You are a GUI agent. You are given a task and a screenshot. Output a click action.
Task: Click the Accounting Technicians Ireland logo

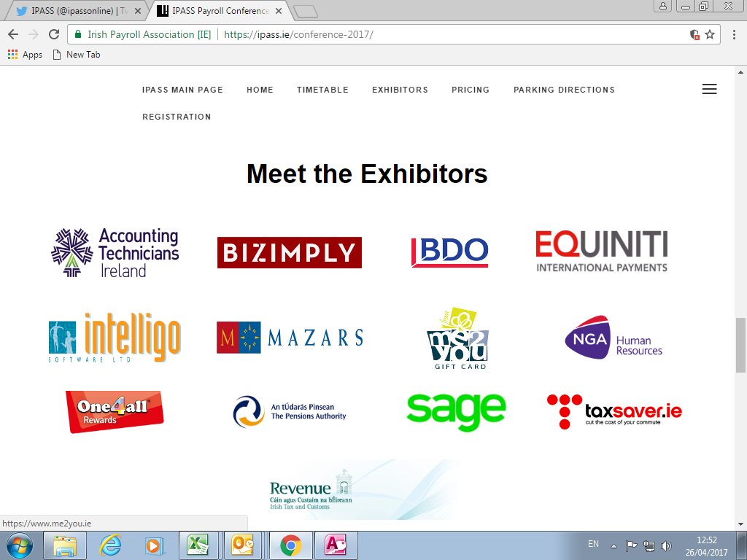pyautogui.click(x=115, y=252)
